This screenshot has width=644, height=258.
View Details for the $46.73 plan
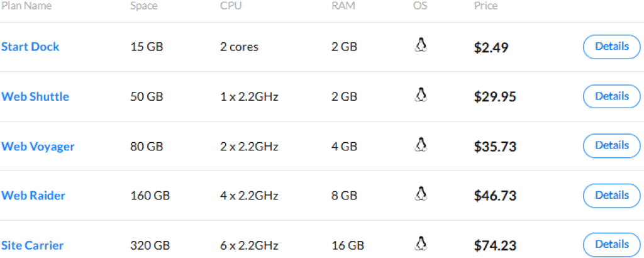click(x=612, y=195)
